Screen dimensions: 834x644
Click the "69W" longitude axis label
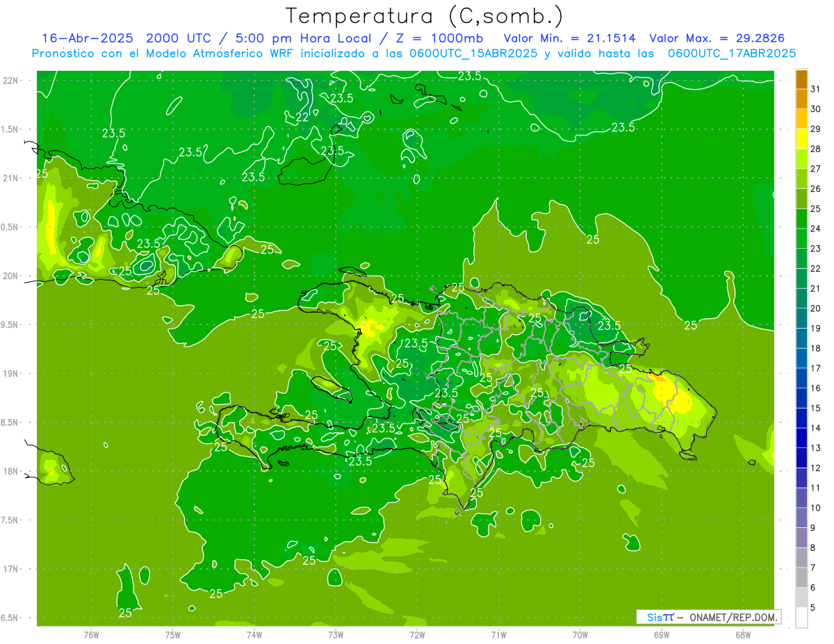tap(661, 635)
